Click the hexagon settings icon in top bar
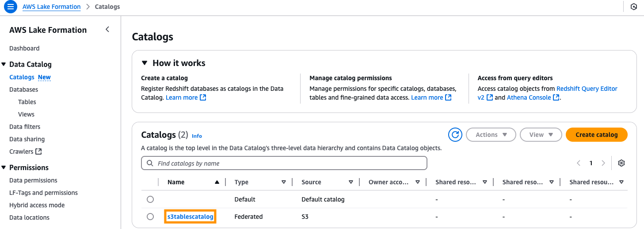Viewport: 644px width, 229px height. pos(634,7)
